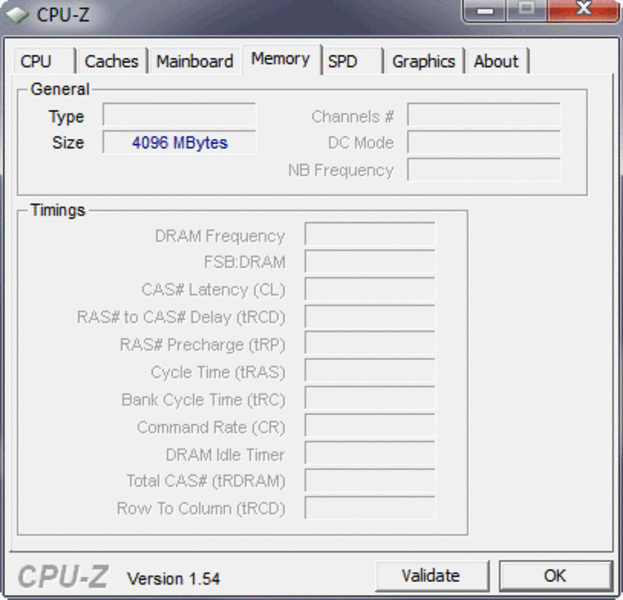Click the Timings group label
Screen dimensions: 623x600
point(58,210)
